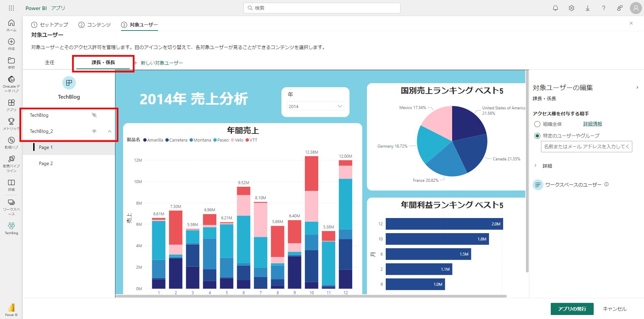644x319 pixels.
Task: Add 新しい対象ユーザー
Action: (x=159, y=63)
